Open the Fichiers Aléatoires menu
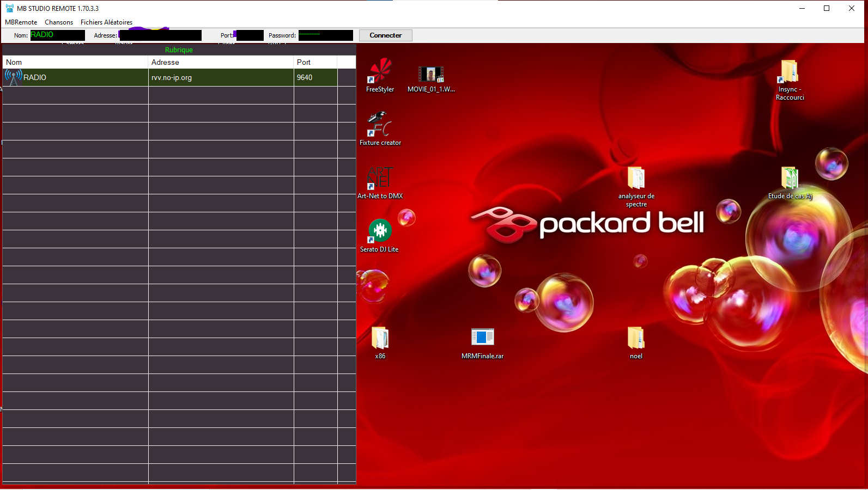Viewport: 868px width, 490px height. (106, 22)
